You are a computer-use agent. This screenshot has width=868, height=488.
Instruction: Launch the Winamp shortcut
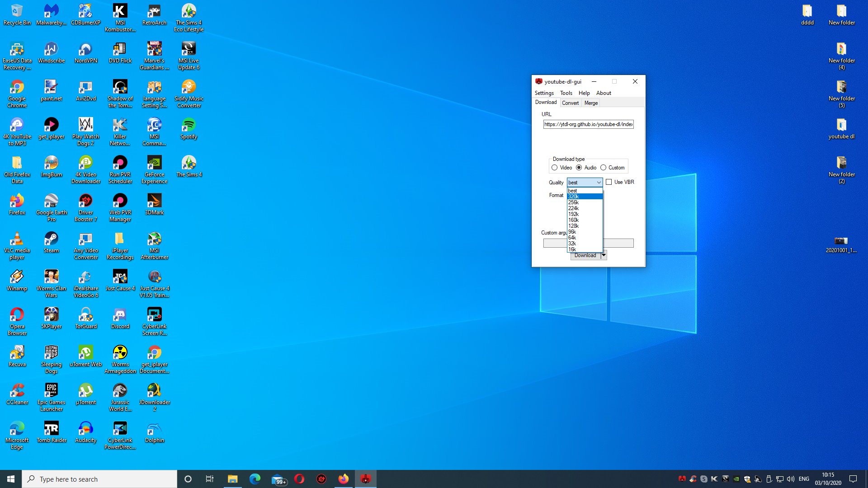[x=17, y=281]
